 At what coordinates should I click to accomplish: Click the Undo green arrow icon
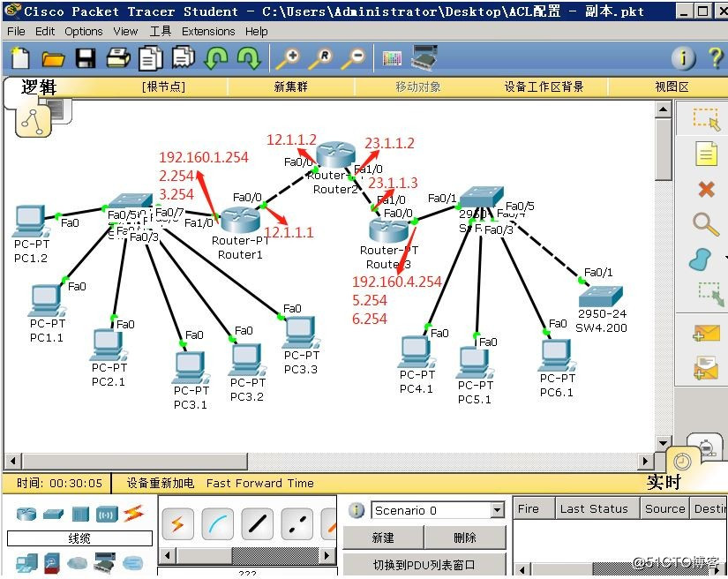[x=216, y=58]
